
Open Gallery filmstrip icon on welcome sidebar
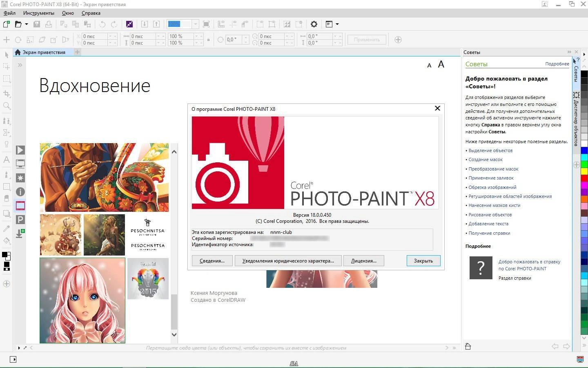pos(20,206)
